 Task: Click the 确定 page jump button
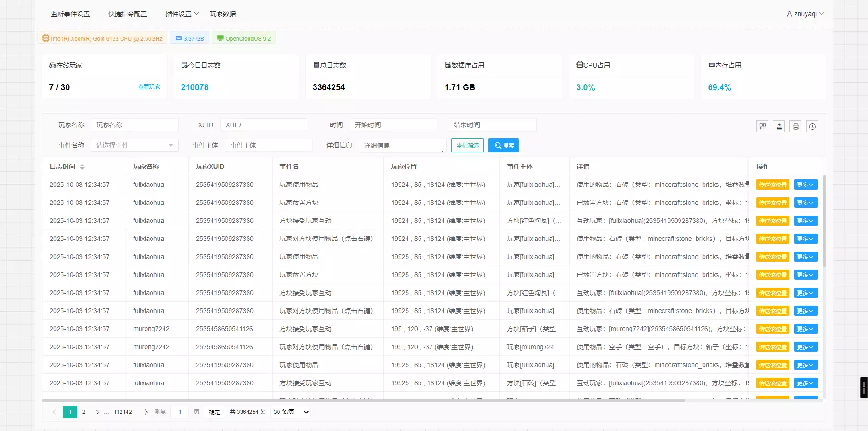[214, 412]
